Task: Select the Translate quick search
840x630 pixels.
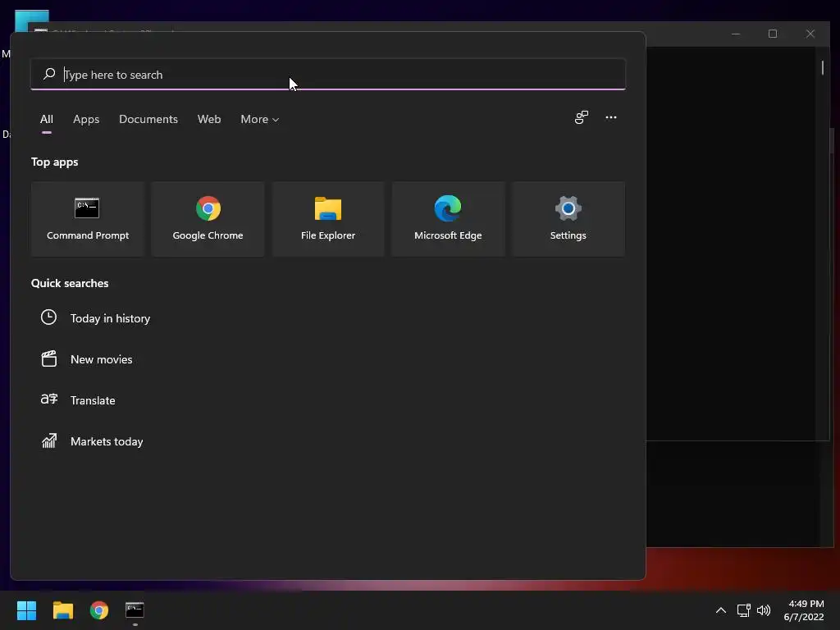Action: 93,400
